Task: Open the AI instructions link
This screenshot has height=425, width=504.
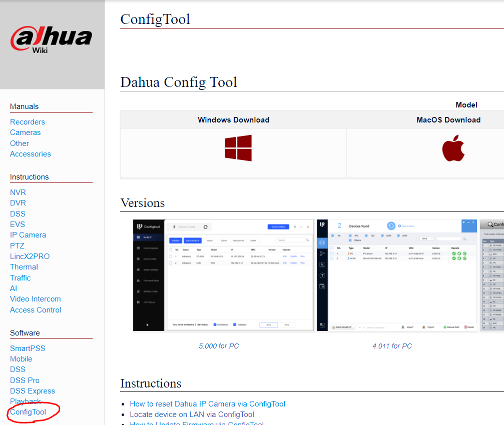Action: pos(14,288)
